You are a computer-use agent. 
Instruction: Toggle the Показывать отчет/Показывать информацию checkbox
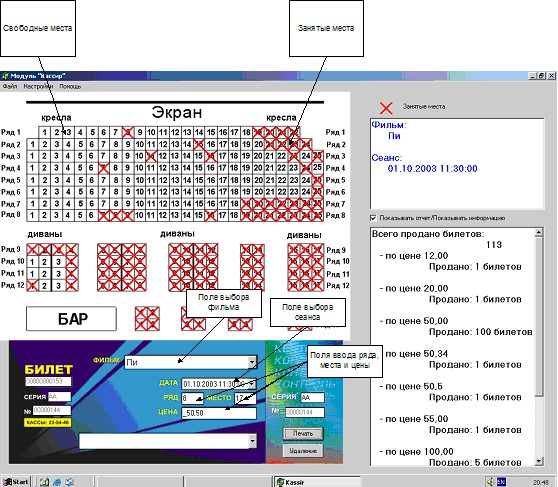point(373,218)
